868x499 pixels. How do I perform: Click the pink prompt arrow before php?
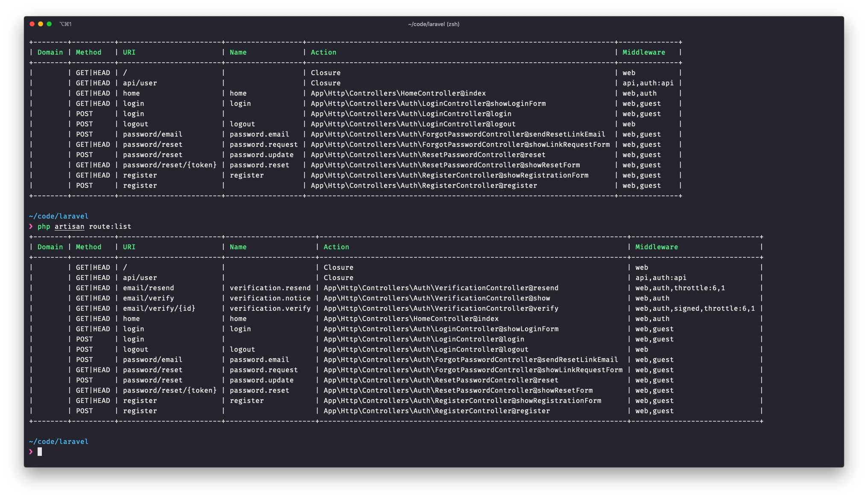coord(31,226)
